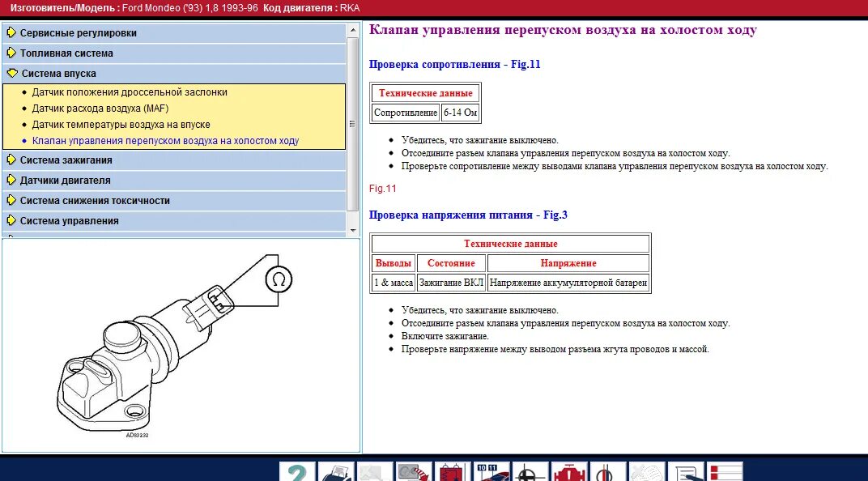The image size is (868, 481).
Task: Click the red list icon in bottom toolbar
Action: (725, 471)
